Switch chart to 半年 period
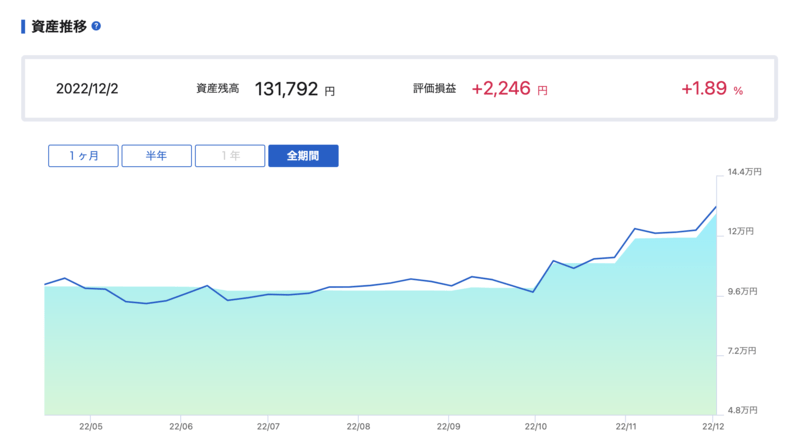The image size is (800, 446). [157, 156]
